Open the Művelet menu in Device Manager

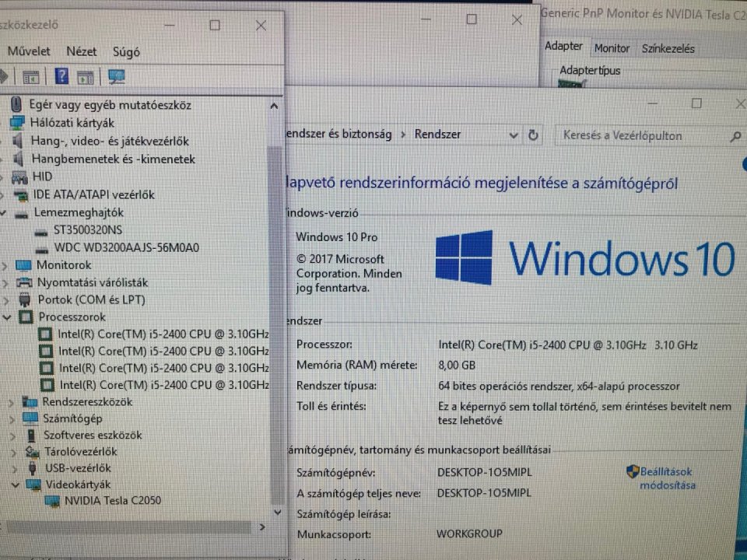(x=29, y=51)
